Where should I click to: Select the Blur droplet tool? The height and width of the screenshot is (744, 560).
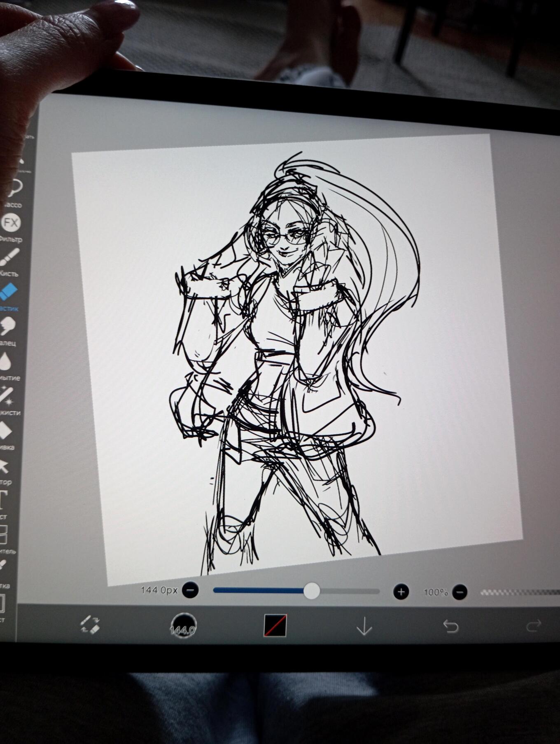click(5, 361)
